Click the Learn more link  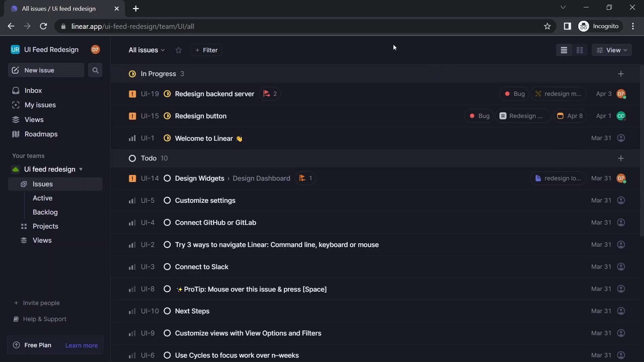click(x=82, y=346)
